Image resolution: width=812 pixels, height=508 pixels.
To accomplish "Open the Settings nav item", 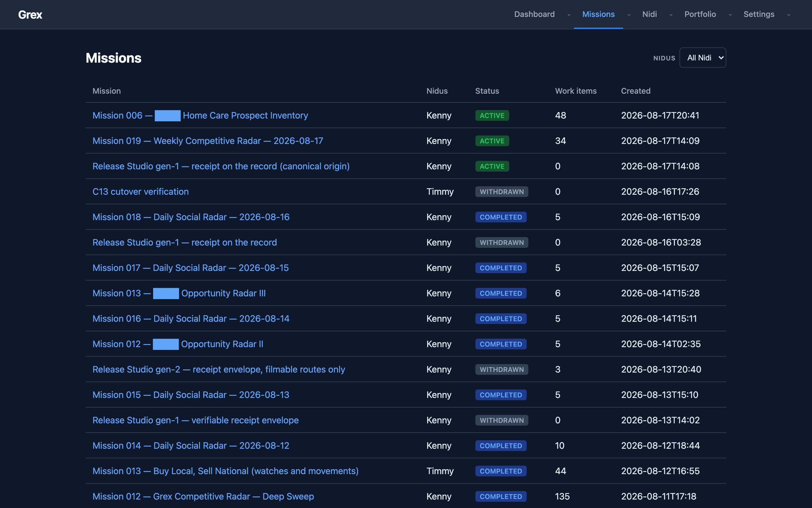I will point(759,14).
